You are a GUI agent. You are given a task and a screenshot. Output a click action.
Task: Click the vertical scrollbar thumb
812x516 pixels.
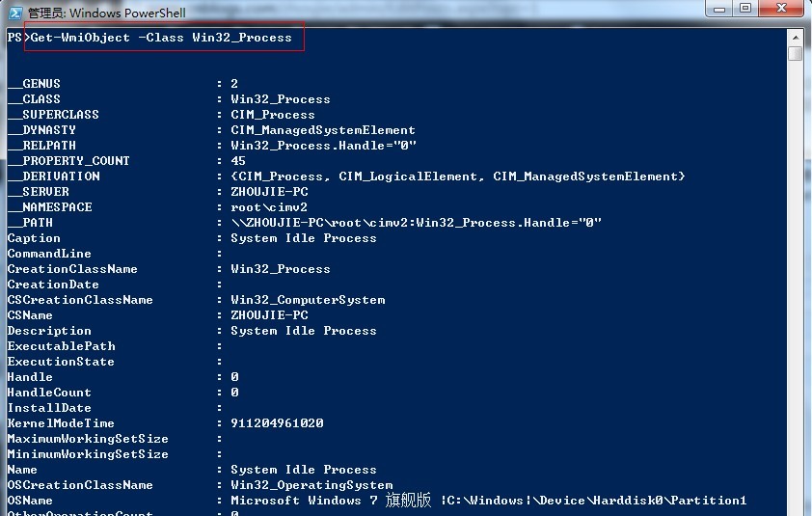(795, 53)
